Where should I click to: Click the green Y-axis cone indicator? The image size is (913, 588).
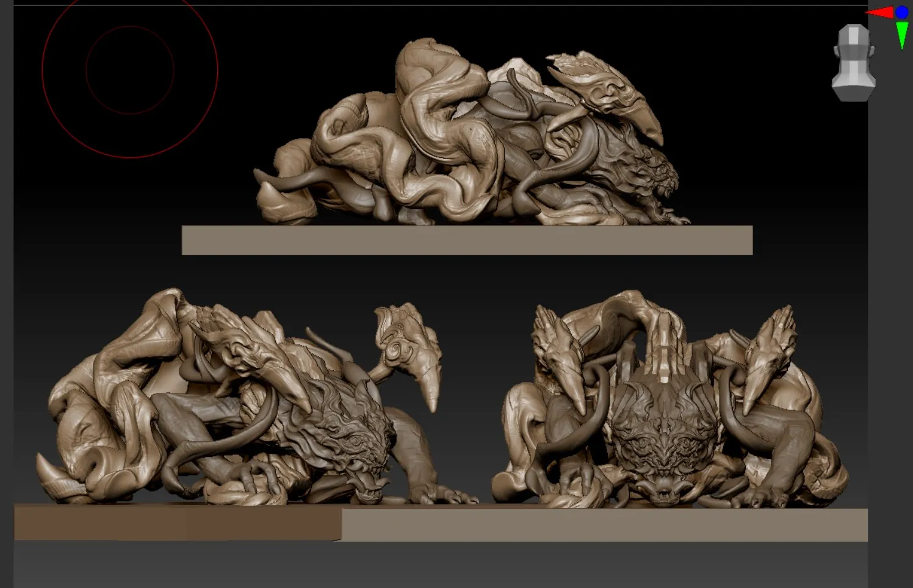point(902,35)
